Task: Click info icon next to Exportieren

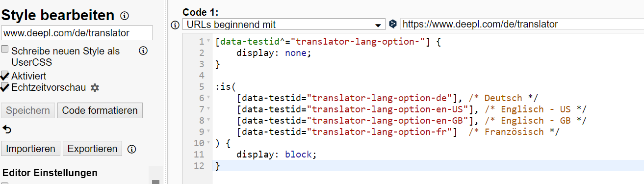Action: (131, 149)
